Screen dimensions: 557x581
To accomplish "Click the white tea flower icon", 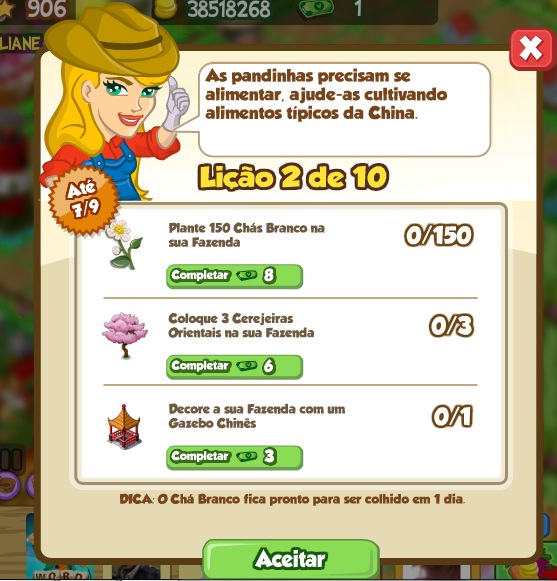I will (x=124, y=245).
